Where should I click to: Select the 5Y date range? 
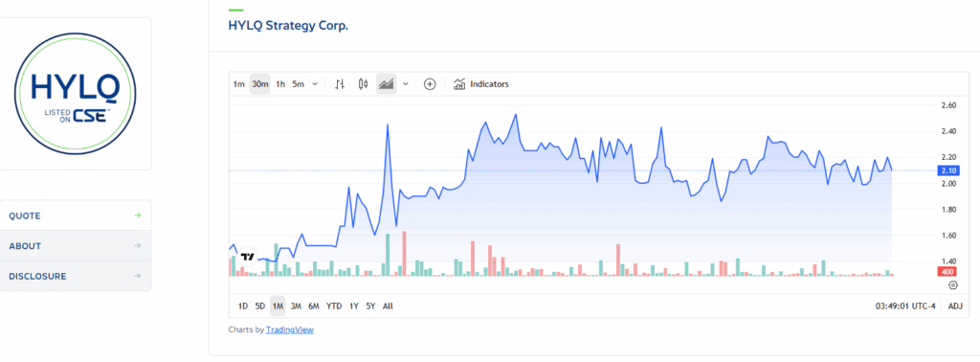click(x=370, y=306)
